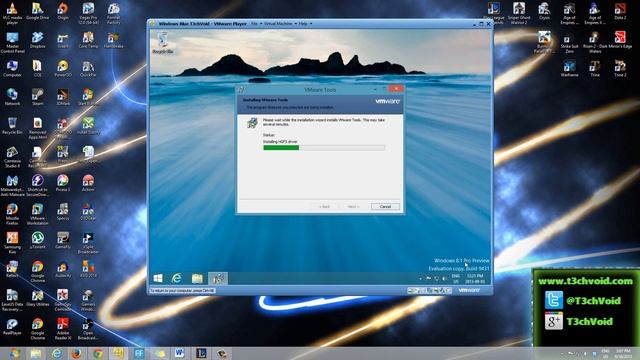Launch Crysis desktop shortcut
Screen dimensions: 640x360
(x=544, y=11)
